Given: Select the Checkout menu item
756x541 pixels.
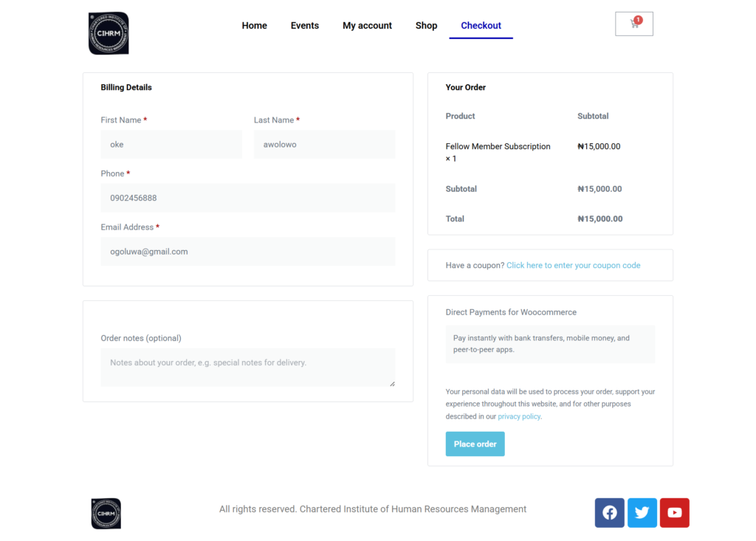Looking at the screenshot, I should [481, 25].
